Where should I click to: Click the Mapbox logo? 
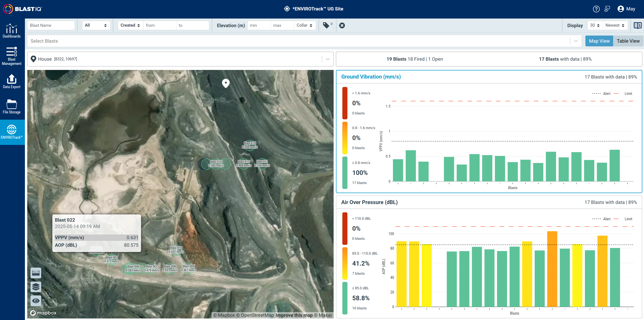(x=43, y=313)
